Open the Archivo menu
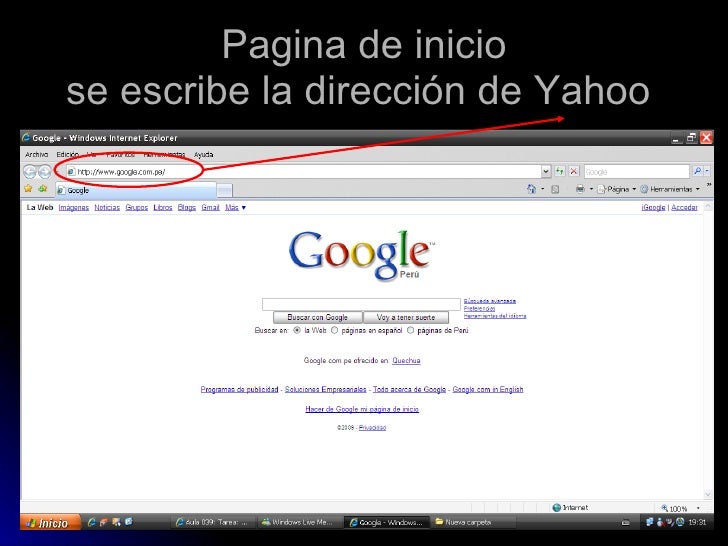The height and width of the screenshot is (546, 728). (36, 155)
